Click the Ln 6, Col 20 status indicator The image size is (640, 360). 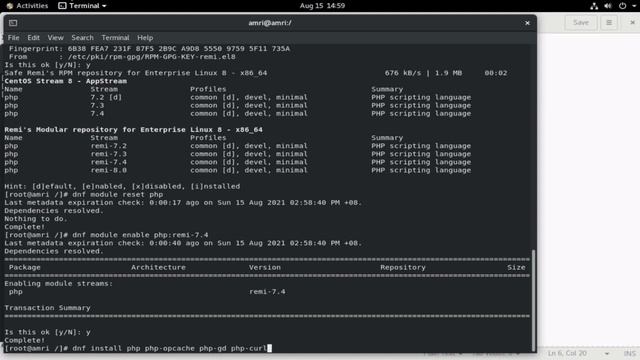[567, 353]
